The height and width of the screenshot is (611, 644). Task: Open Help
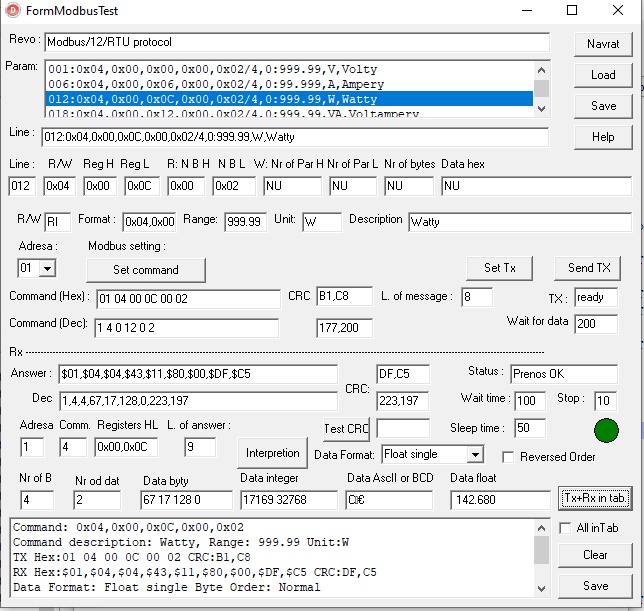(603, 137)
